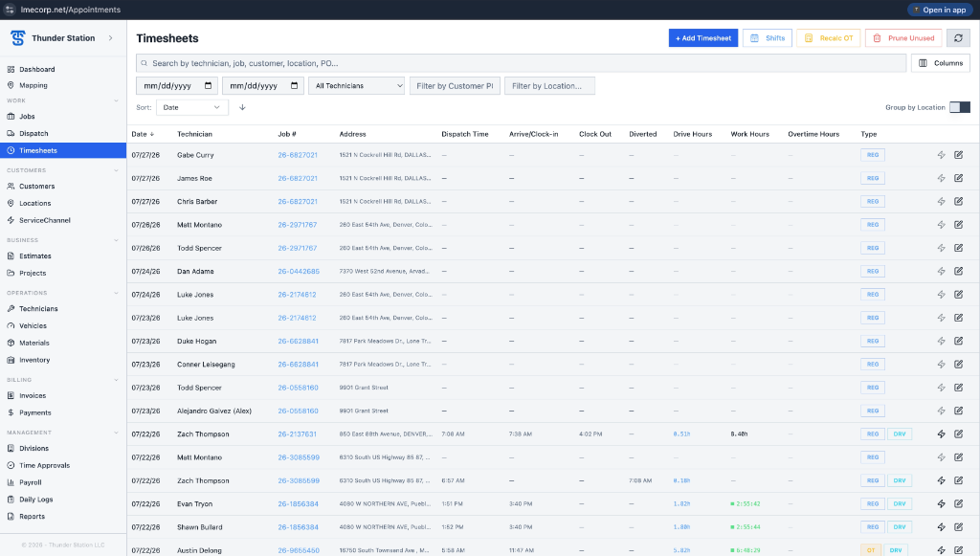
Task: Click edit icon for Conner Leisegang row
Action: [x=958, y=365]
